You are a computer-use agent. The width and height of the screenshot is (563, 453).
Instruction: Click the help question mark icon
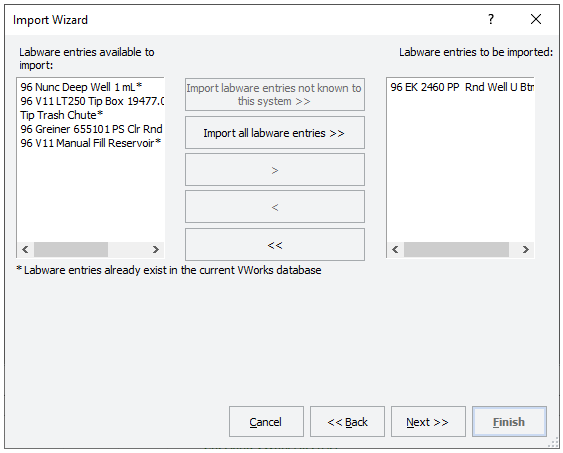click(491, 19)
